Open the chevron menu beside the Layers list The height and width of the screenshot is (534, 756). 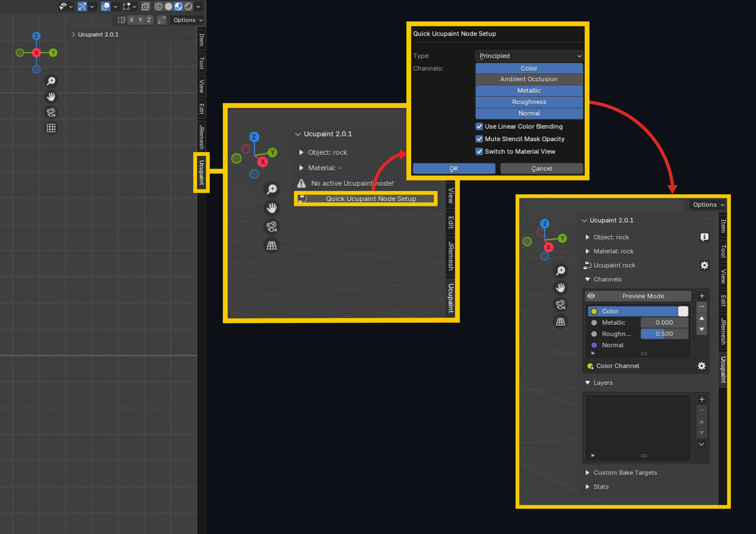pyautogui.click(x=702, y=444)
